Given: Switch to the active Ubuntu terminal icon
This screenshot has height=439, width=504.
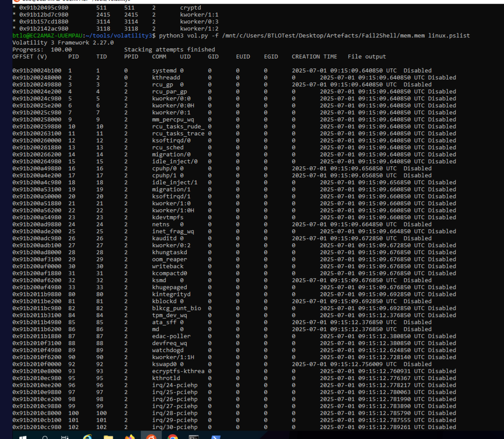Looking at the screenshot, I should pos(151,437).
